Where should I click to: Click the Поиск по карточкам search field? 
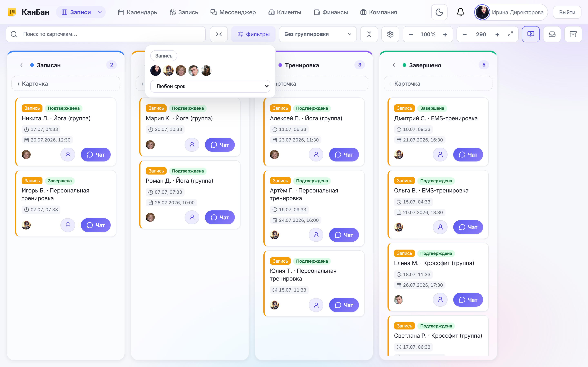[x=106, y=34]
